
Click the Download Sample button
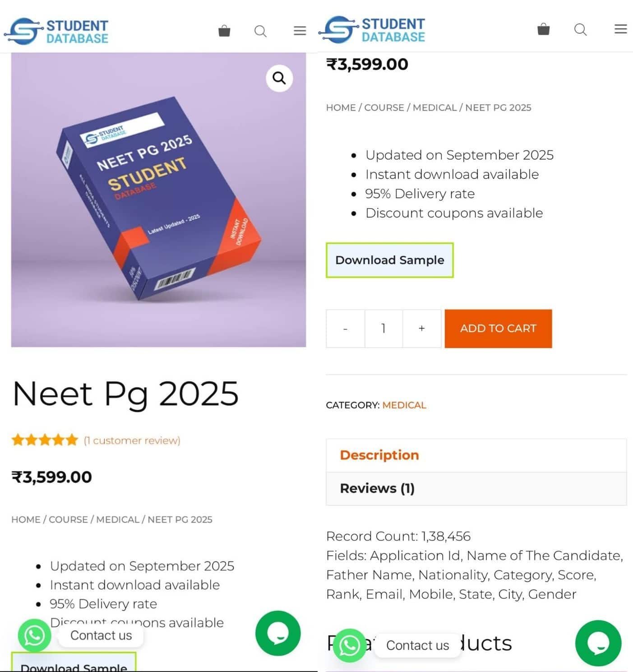389,260
